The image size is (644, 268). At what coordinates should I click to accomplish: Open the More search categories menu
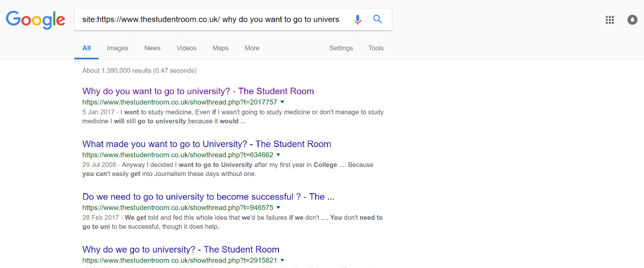252,48
